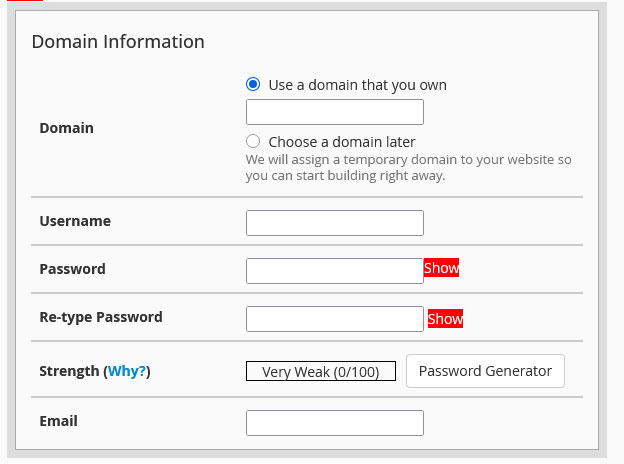The height and width of the screenshot is (464, 624).
Task: Select 'Choose a domain later' radio button
Action: click(x=253, y=142)
